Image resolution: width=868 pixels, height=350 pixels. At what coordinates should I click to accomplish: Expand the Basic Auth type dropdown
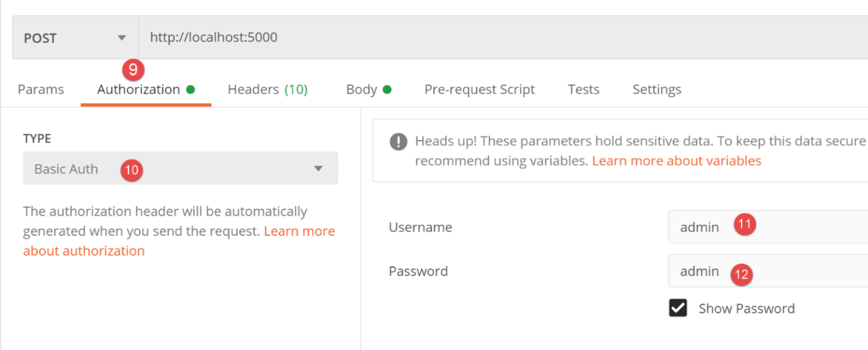pos(180,169)
